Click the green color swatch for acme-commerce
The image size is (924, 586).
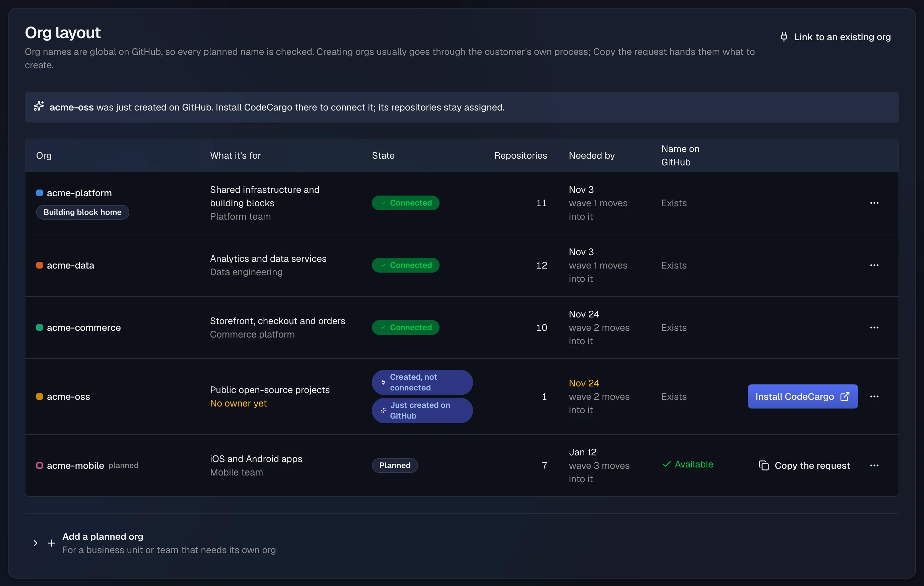tap(39, 327)
